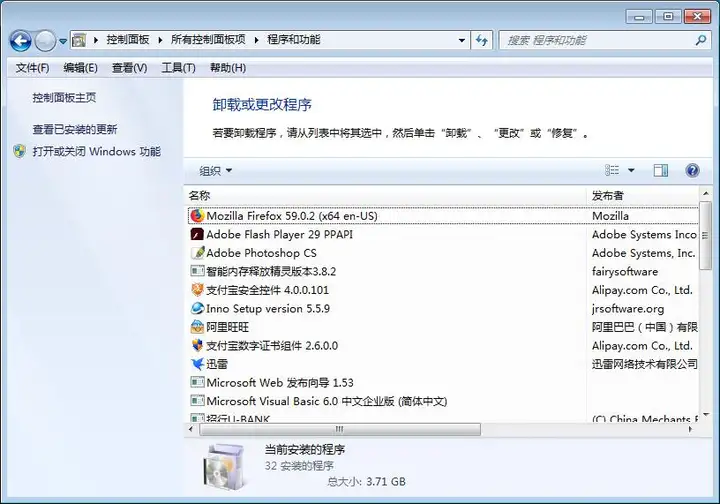Select 阿里旺旺 program entry
This screenshot has width=720, height=504.
tap(227, 327)
